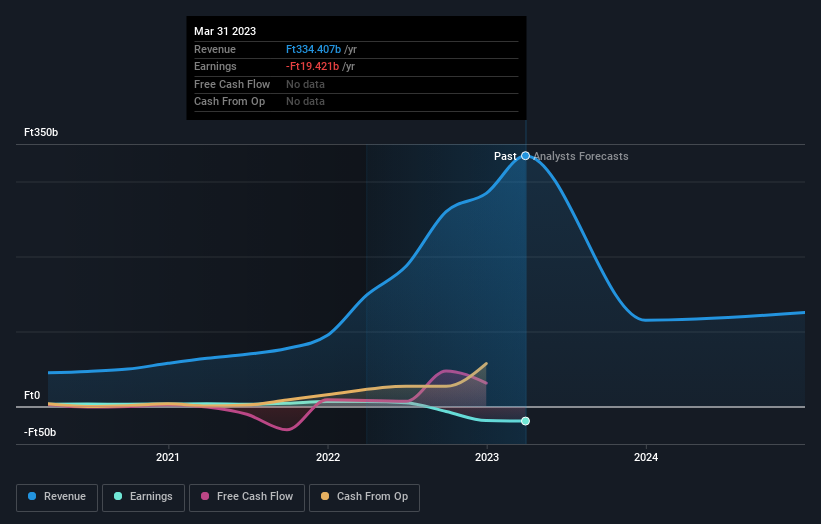Click the orange Cash From Op legend dot
Screen dimensions: 821x524
click(x=325, y=496)
